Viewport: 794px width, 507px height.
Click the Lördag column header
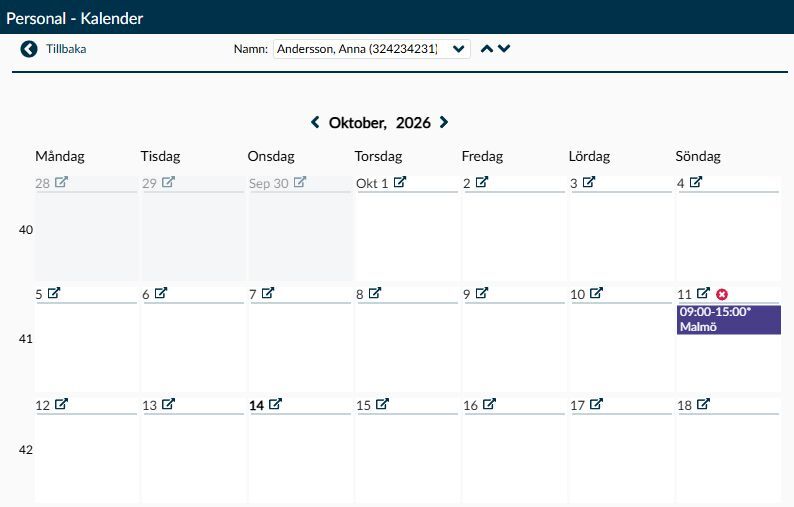point(589,156)
